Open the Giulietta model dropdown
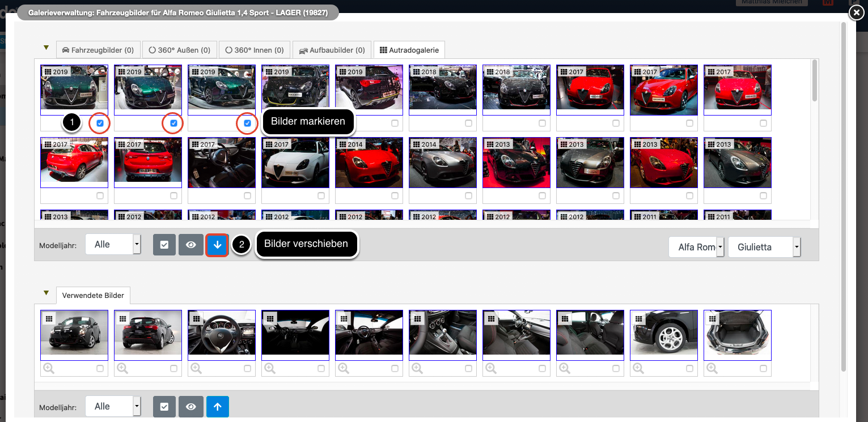This screenshot has width=868, height=422. [764, 248]
